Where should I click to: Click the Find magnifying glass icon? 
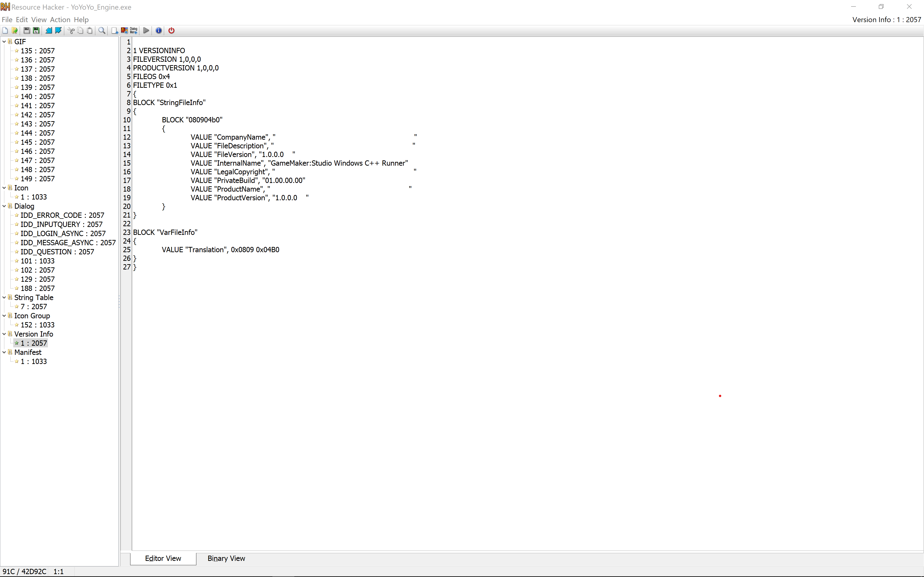102,31
